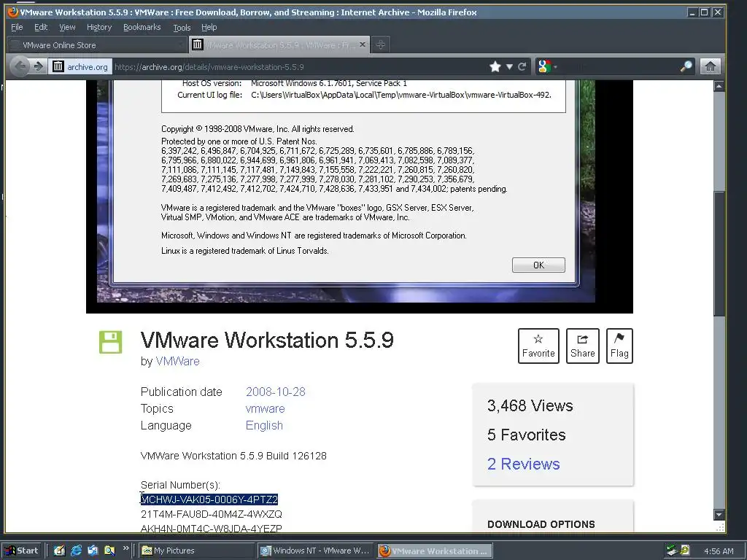Switch to My Pictures taskbar window
The width and height of the screenshot is (747, 560).
point(196,551)
